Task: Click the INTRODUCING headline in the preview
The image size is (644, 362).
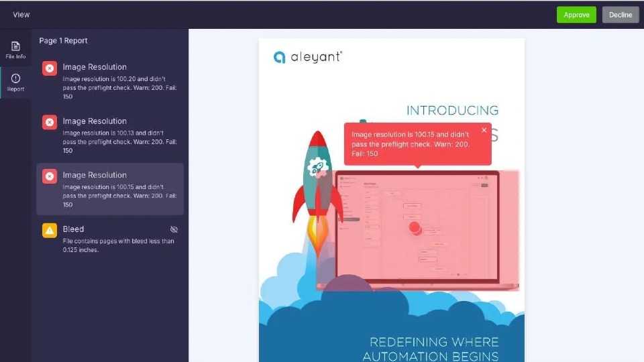Action: (x=452, y=111)
